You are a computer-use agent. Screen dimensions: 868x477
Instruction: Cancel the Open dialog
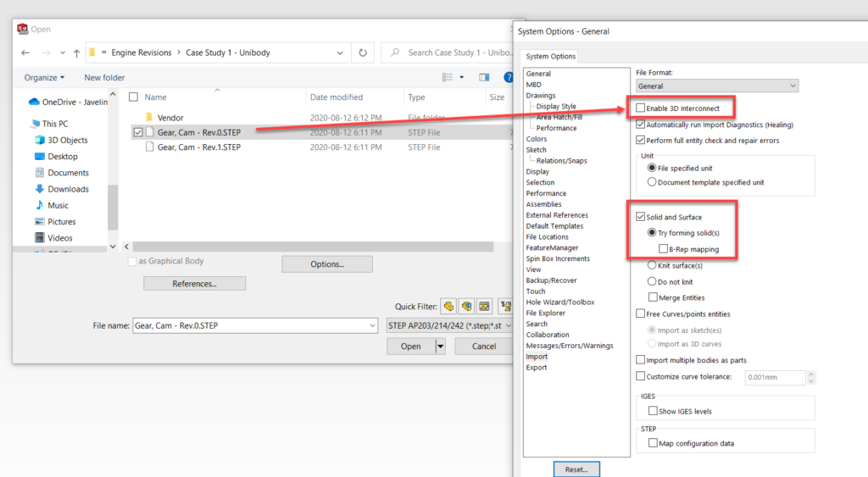pos(484,347)
